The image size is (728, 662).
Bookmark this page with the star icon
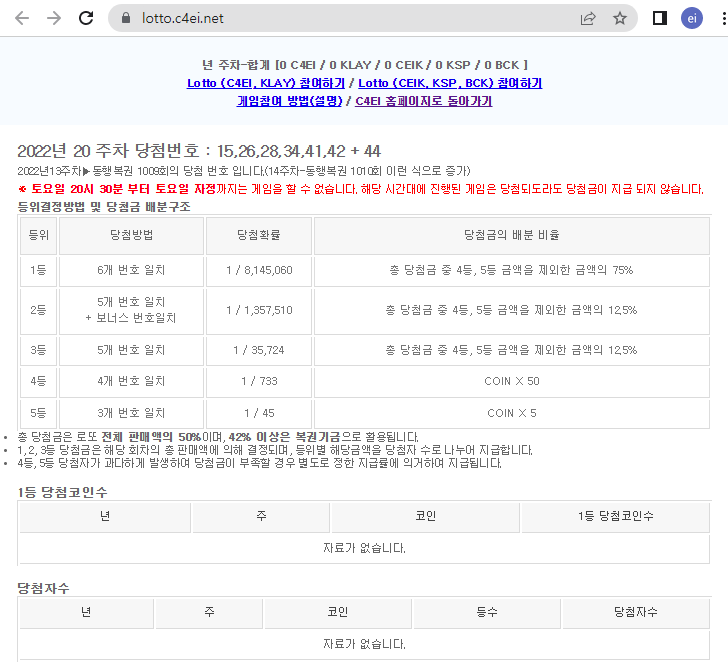[x=619, y=18]
